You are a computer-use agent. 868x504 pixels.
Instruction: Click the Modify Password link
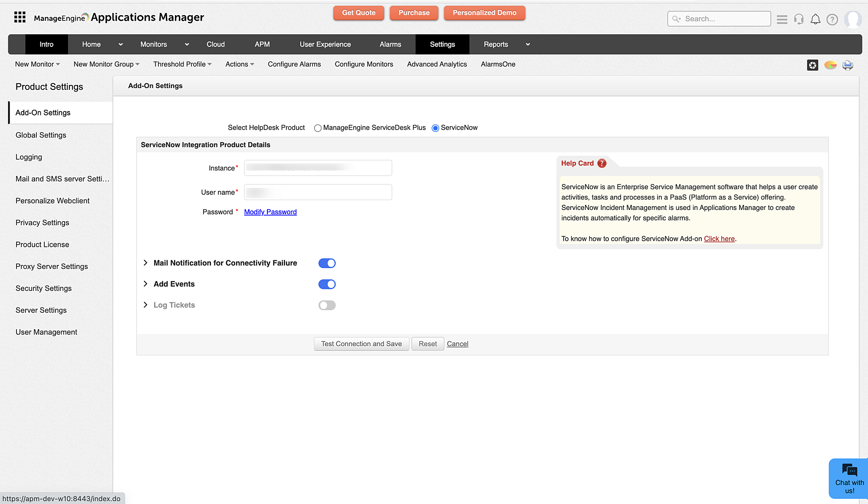click(270, 212)
